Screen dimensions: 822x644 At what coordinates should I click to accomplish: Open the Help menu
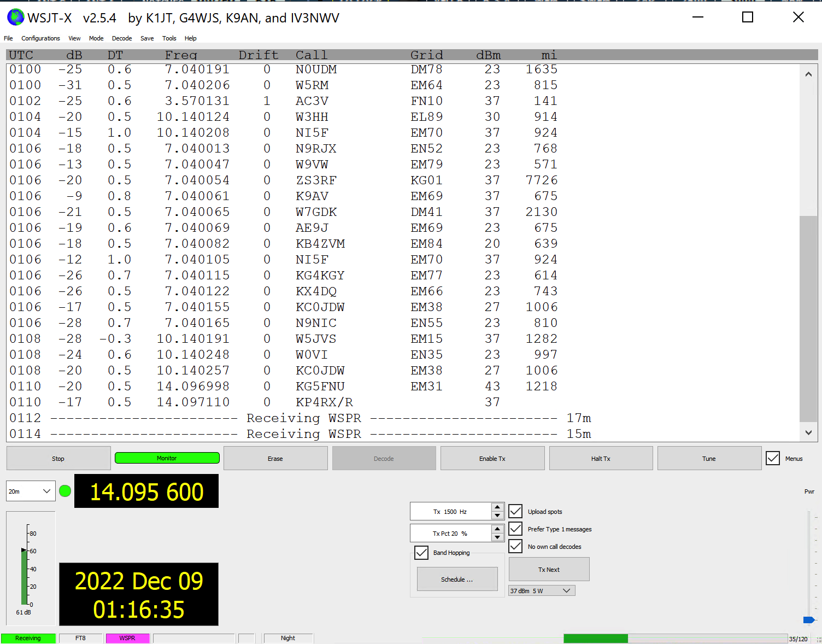click(190, 38)
